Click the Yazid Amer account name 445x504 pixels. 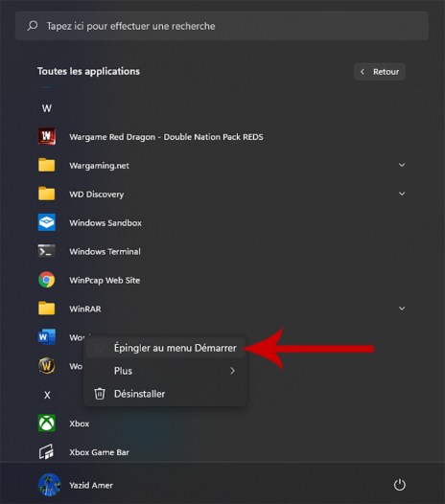[x=91, y=486]
